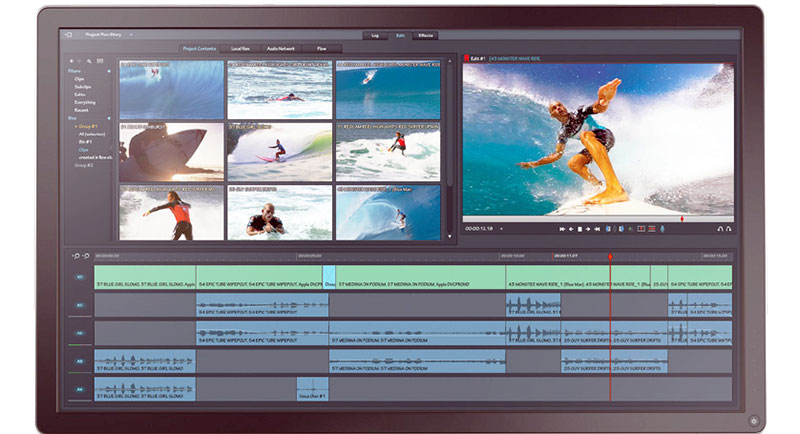Jump to previous cut in viewer transport

pos(562,229)
